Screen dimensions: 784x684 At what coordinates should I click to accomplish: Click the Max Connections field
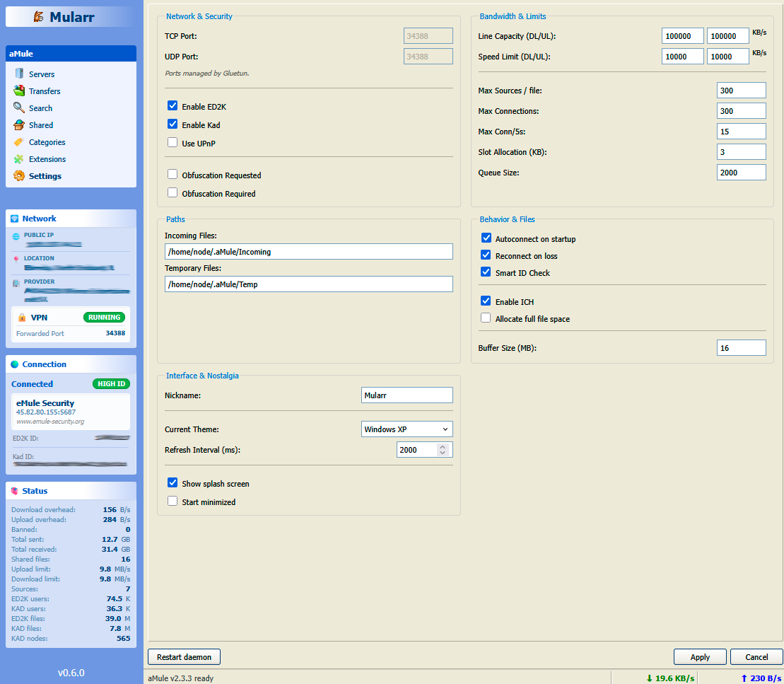pos(741,111)
